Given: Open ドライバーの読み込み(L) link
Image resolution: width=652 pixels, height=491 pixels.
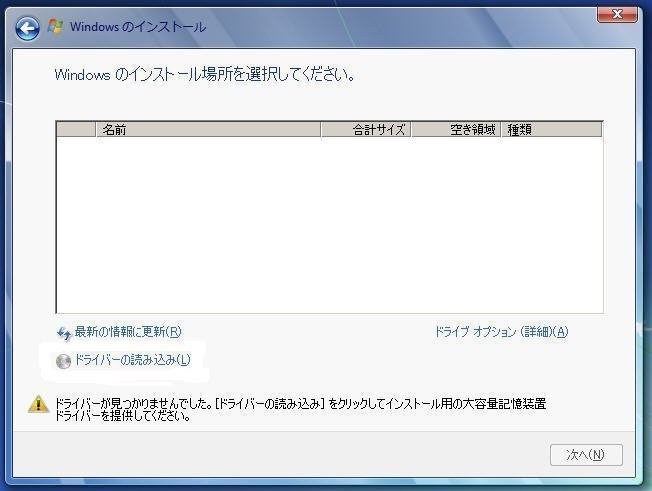Looking at the screenshot, I should (x=132, y=360).
